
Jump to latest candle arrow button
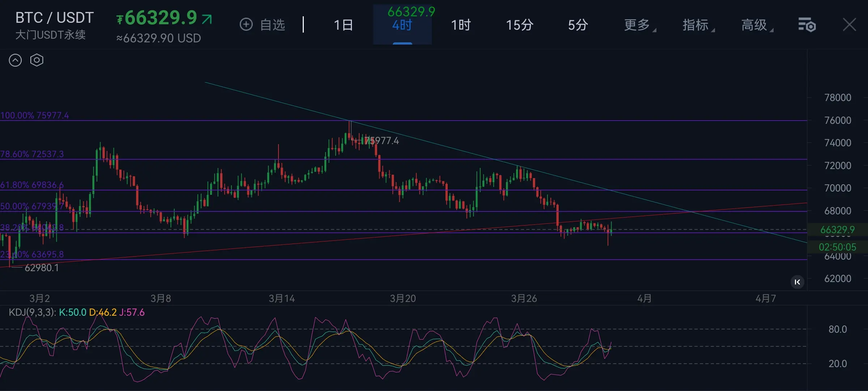click(797, 282)
